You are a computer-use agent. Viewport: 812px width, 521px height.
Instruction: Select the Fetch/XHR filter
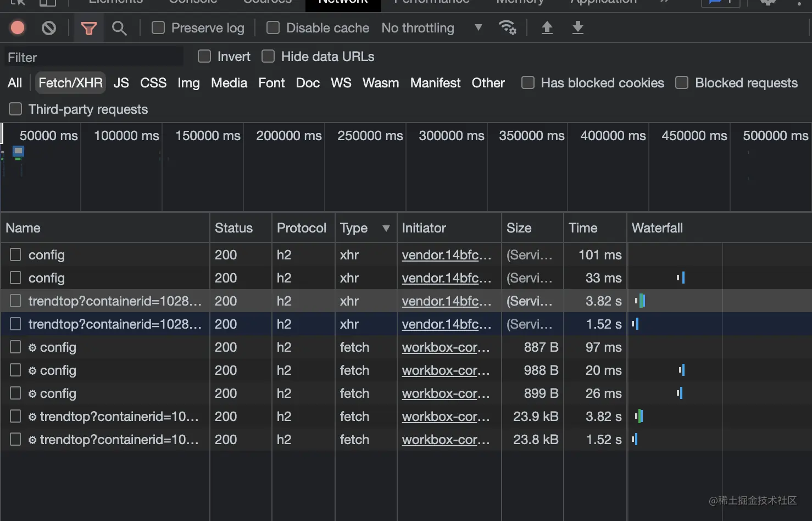coord(70,83)
